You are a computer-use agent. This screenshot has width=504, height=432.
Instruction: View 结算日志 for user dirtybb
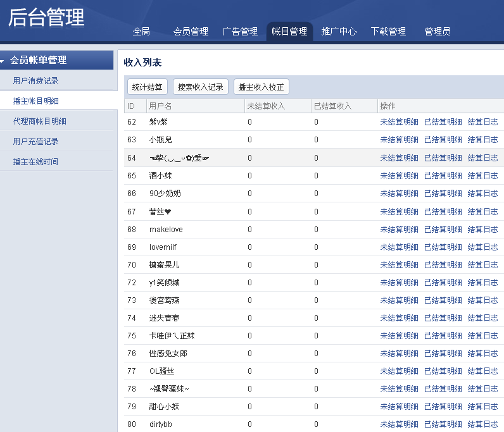[482, 424]
